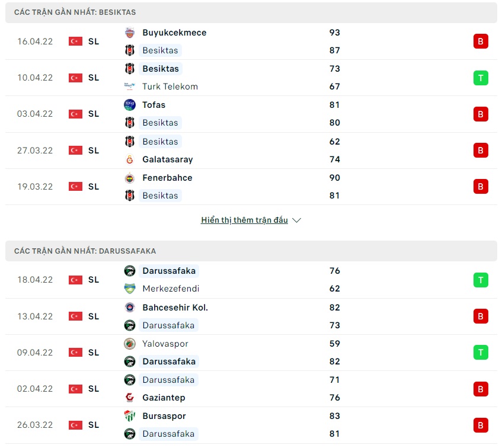Screen dimensions: 499x448
Task: Click the green T badge for Besiktas vs Turk Telekom
Action: click(481, 78)
